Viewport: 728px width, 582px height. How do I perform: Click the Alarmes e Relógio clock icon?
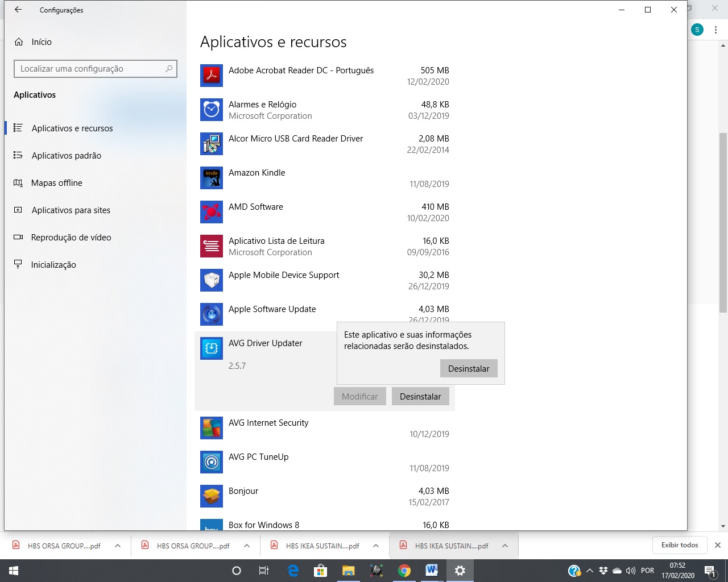212,110
